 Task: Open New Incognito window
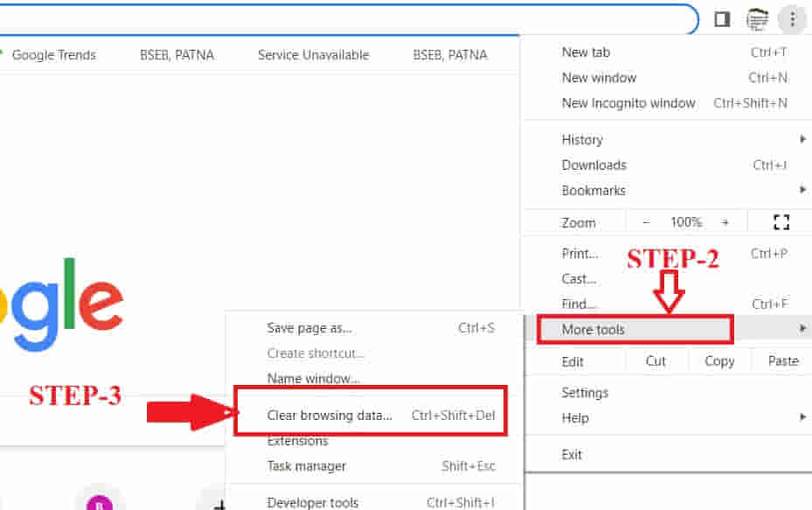(668, 103)
